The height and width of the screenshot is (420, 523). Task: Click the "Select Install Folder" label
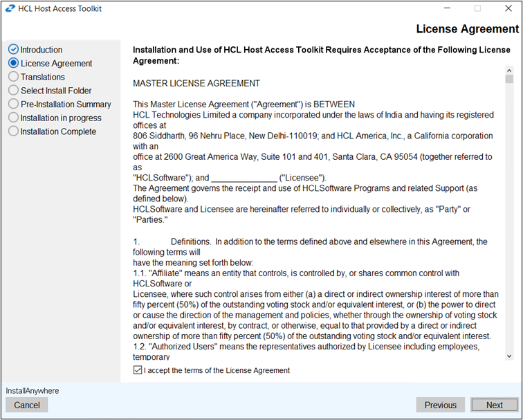pos(56,91)
